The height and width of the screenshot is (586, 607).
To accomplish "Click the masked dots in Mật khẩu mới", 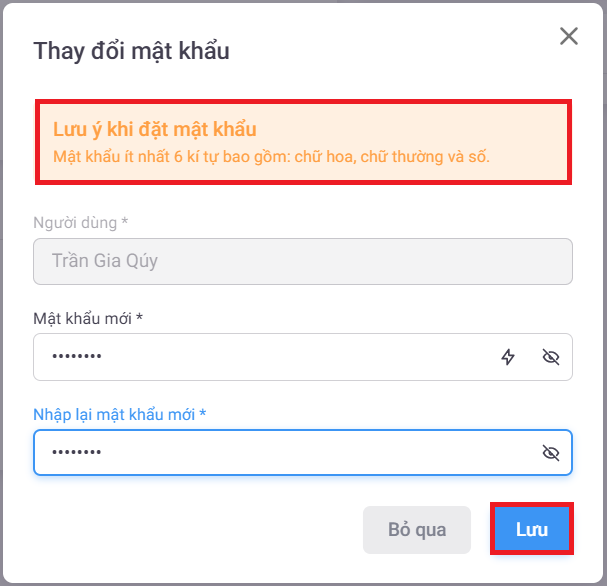I will point(77,357).
